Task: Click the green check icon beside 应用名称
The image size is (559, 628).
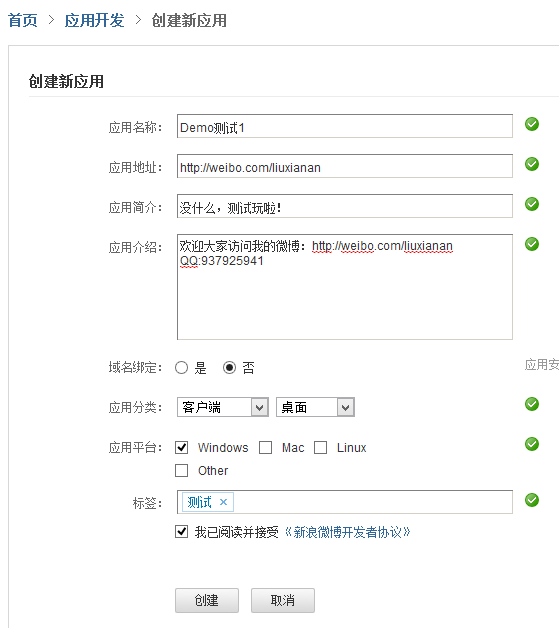Action: point(532,124)
